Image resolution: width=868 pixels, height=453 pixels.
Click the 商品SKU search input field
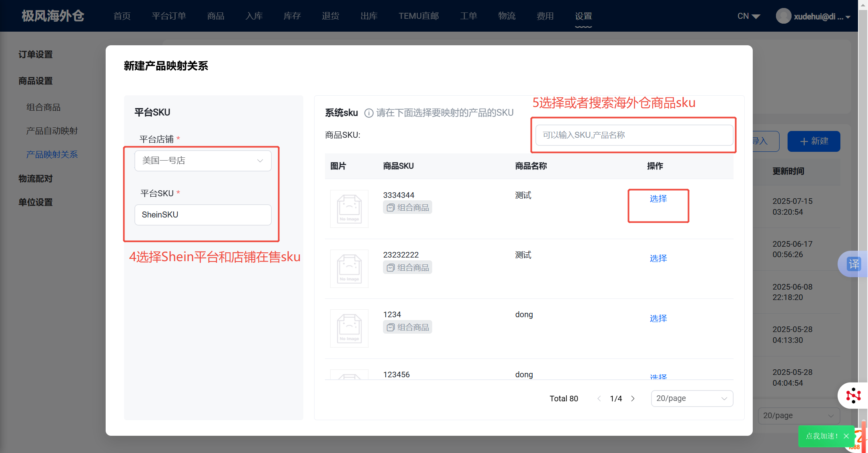[x=634, y=135]
